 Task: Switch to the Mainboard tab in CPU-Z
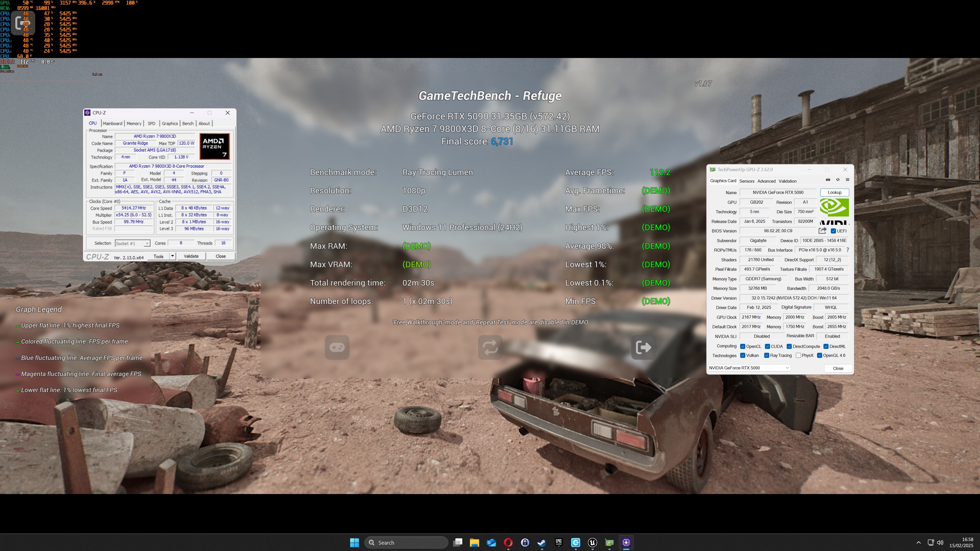[112, 123]
